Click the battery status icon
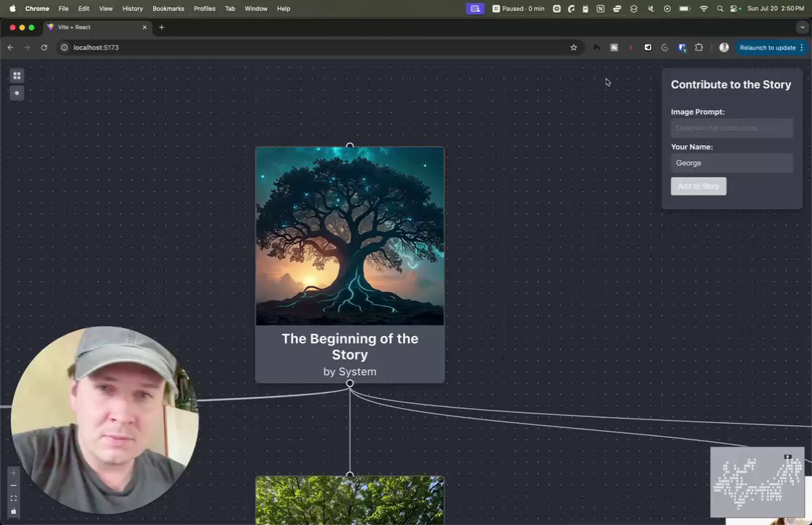This screenshot has height=525, width=812. tap(684, 8)
